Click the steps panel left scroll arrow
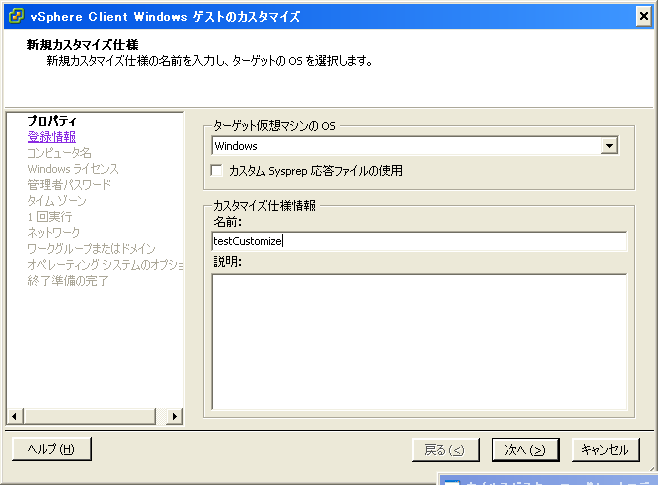The height and width of the screenshot is (485, 658). pos(15,416)
